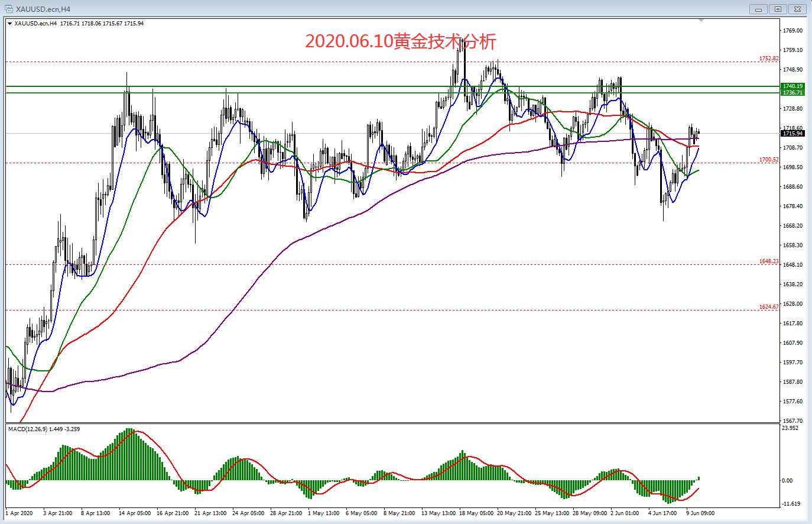Click the 14 Apr 05:00 time label
The image size is (812, 524).
click(135, 513)
